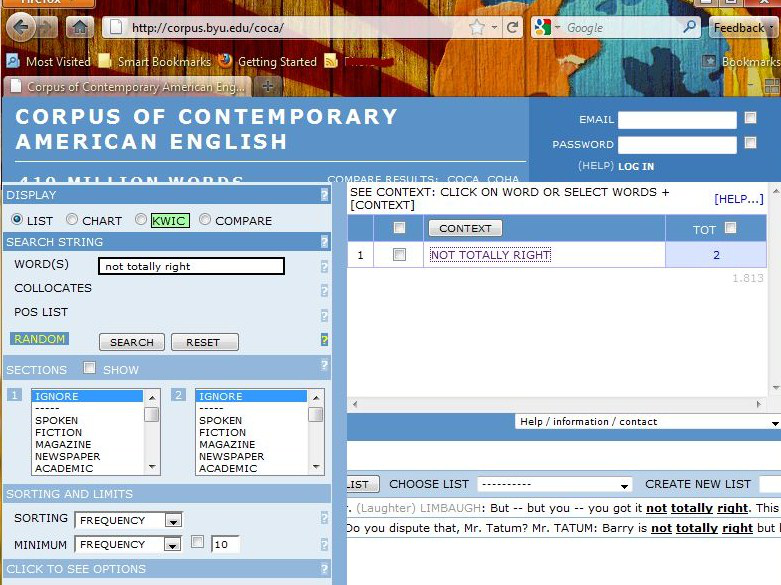Click the WORD(S) search text field
This screenshot has height=585, width=781.
[x=191, y=266]
